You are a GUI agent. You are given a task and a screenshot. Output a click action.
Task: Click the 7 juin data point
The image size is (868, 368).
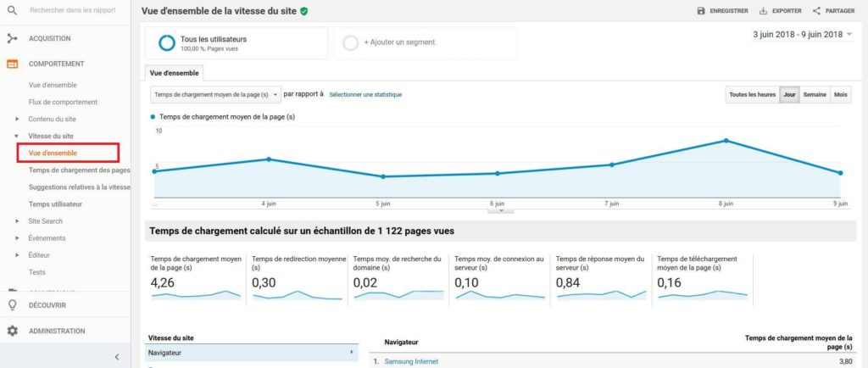pos(612,164)
